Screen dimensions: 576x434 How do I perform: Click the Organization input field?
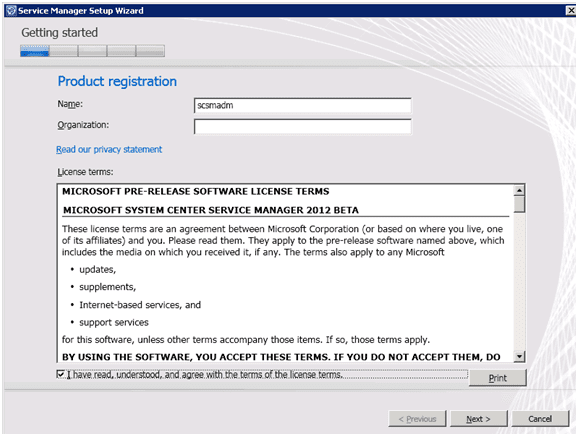coord(302,127)
